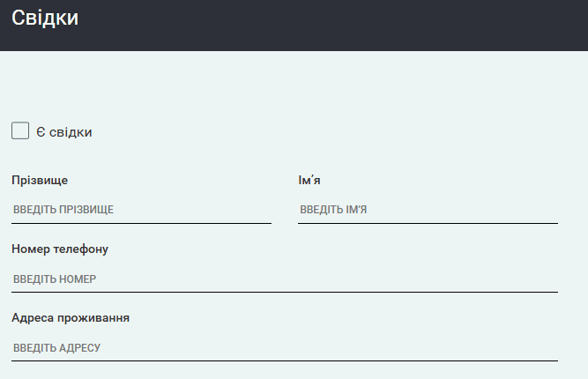Focus the Ім'я input field
This screenshot has width=588, height=379.
(x=428, y=210)
